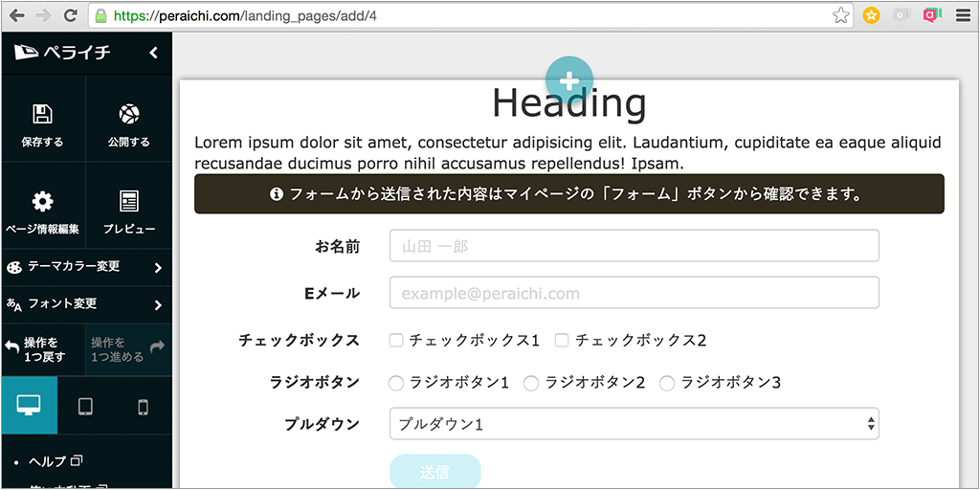Click the Heading title text
Screen dimensions: 980x490
[568, 103]
